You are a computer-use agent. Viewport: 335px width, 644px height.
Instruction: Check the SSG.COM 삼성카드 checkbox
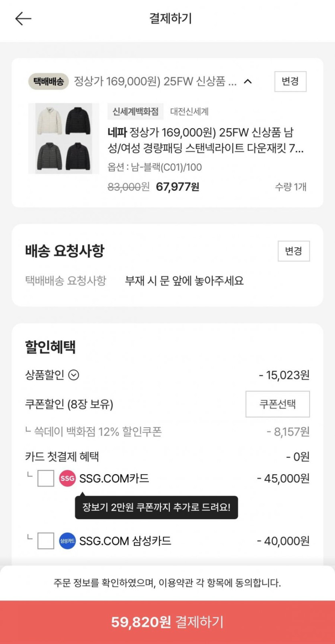(46, 541)
